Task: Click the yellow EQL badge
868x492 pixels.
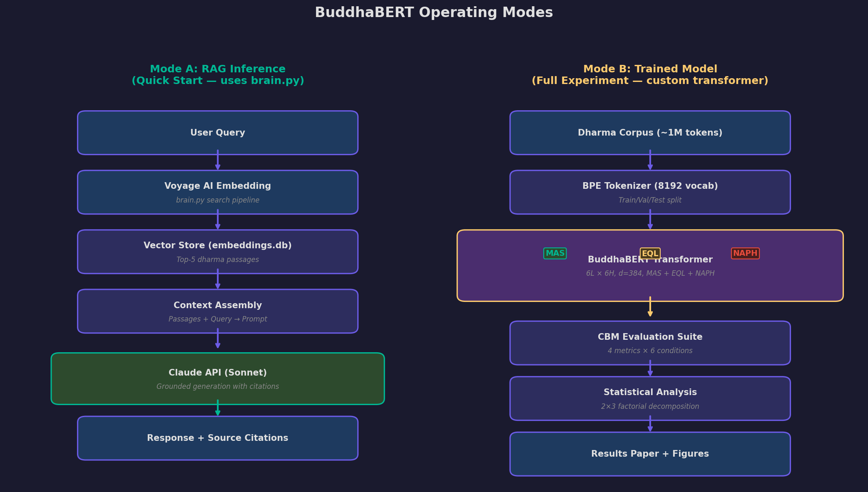Action: [x=650, y=253]
